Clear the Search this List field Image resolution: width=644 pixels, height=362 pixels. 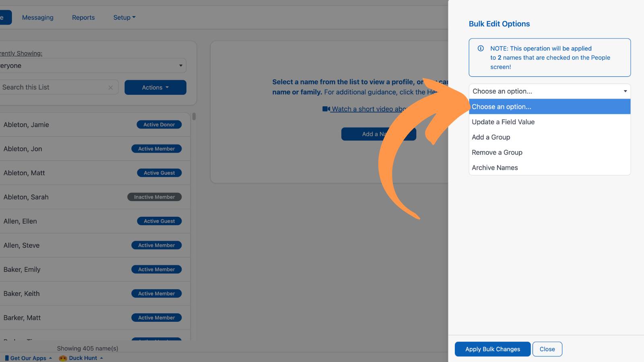pos(110,87)
